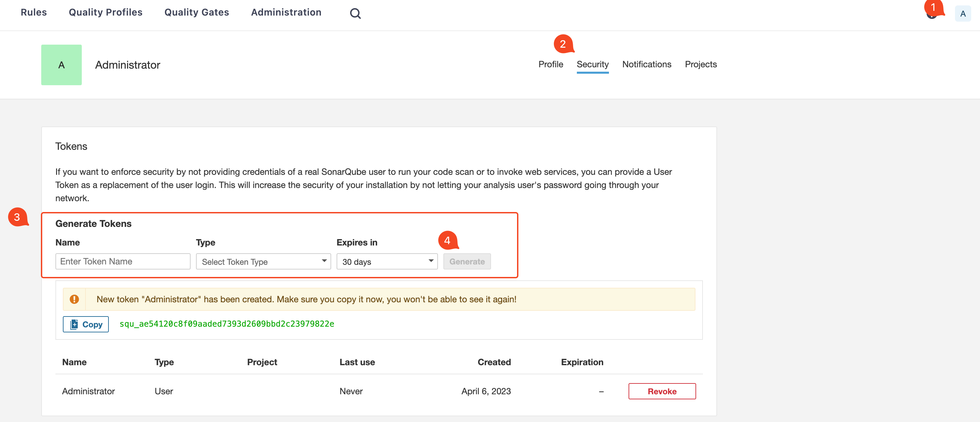Click the red number 4 marker near Generate
This screenshot has height=422, width=980.
[x=447, y=240]
